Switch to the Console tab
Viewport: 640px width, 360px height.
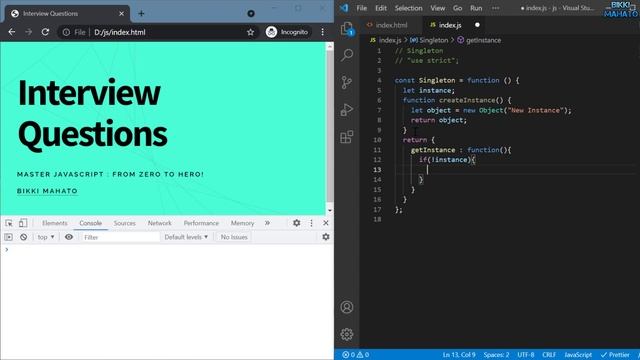point(91,223)
